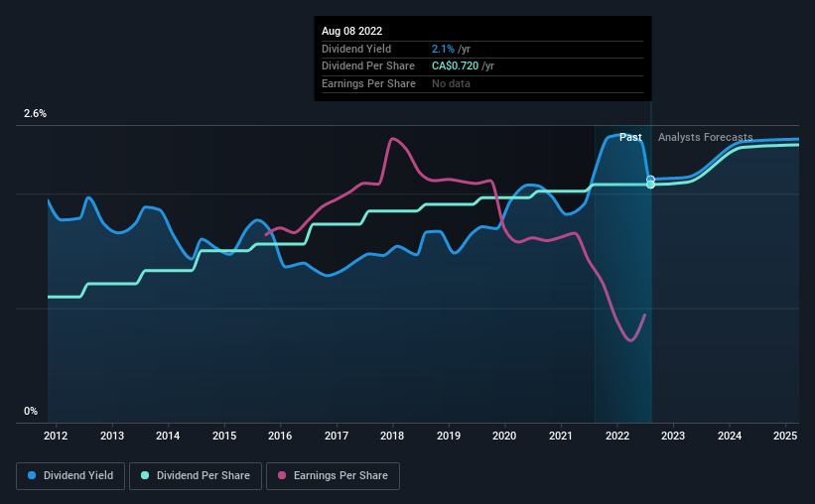Click the pink Earnings Per Share legend dot

[x=282, y=475]
